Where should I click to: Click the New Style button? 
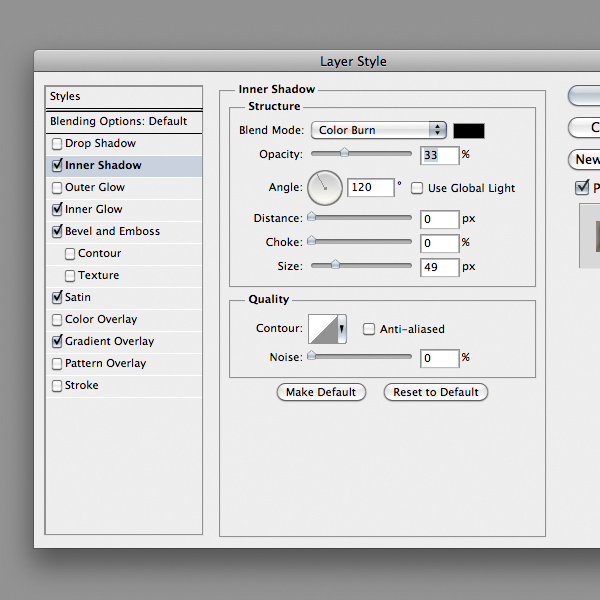[584, 160]
